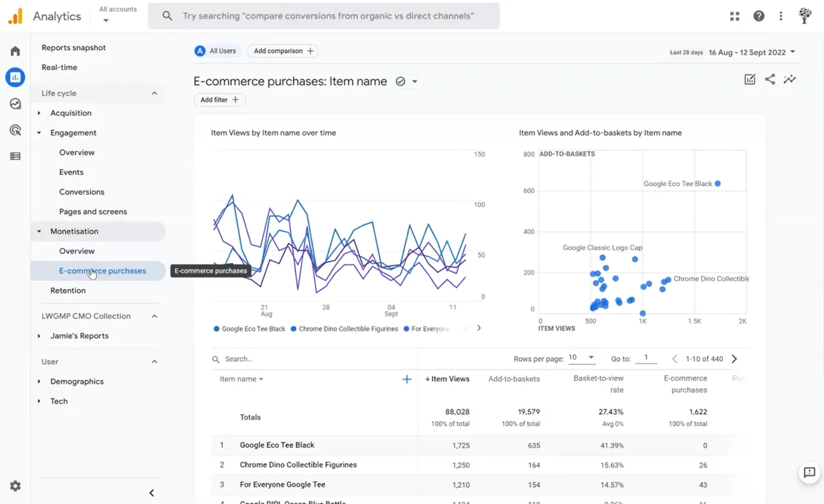Open the feedback chat icon
This screenshot has height=504, width=824.
click(x=809, y=473)
